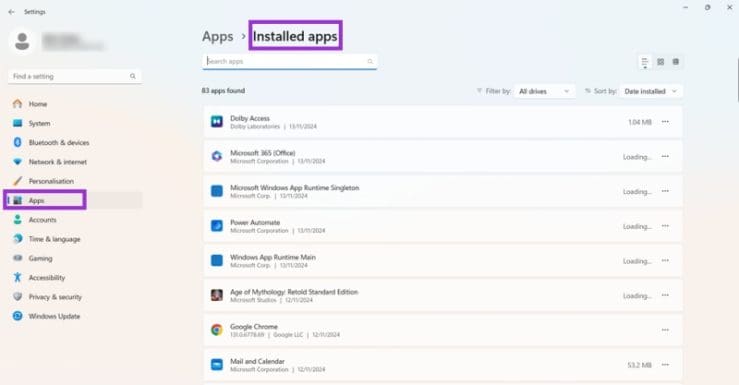739x385 pixels.
Task: Click the 83 apps found text
Action: pos(223,90)
